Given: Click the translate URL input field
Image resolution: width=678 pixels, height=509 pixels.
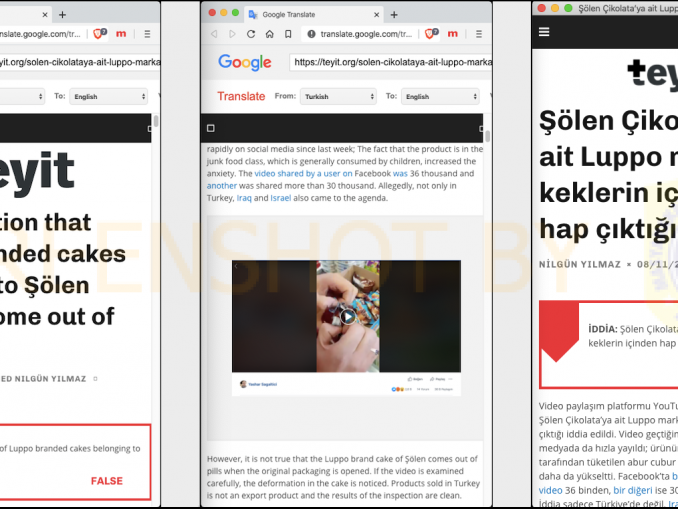Looking at the screenshot, I should pyautogui.click(x=391, y=62).
